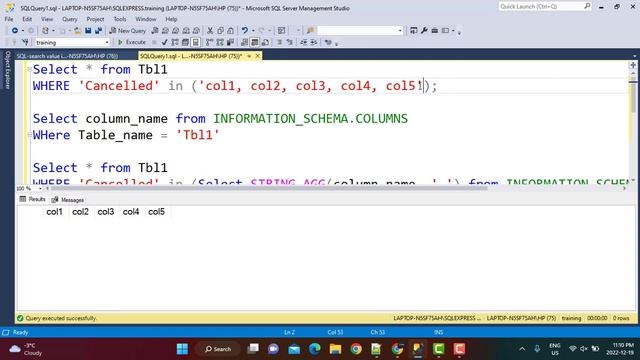The width and height of the screenshot is (640, 360).
Task: Click the Toolbox icon in toolbar
Action: tap(435, 31)
